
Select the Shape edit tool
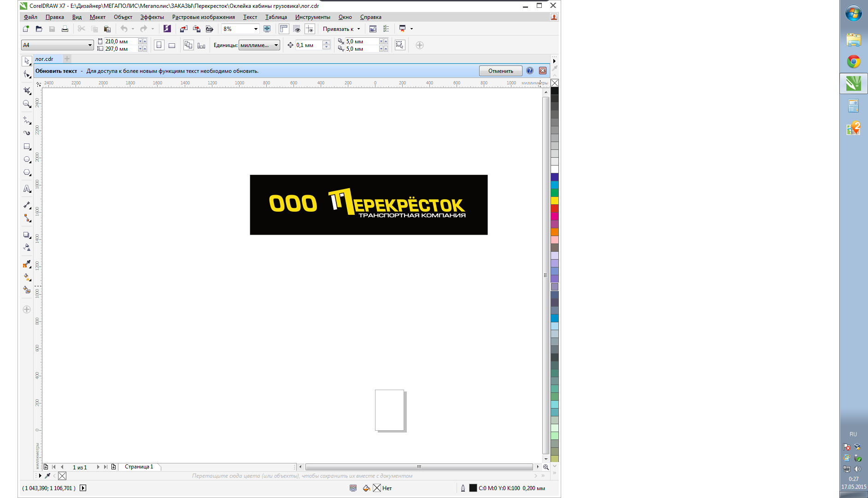coord(27,74)
